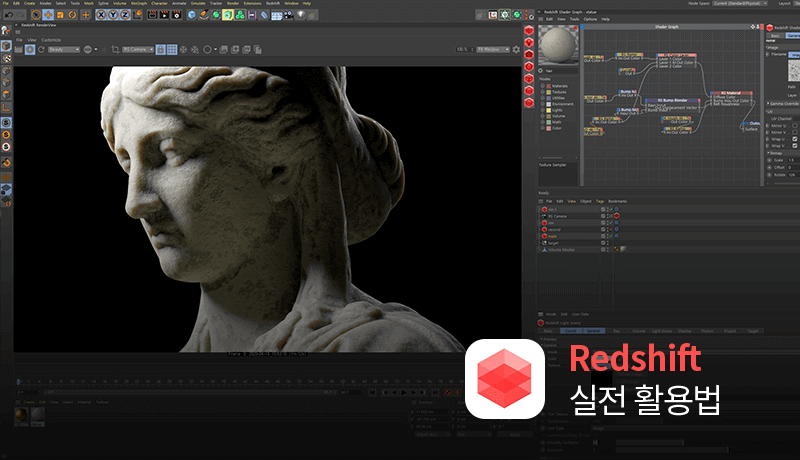
Task: Click the crop region icon in RenderView
Action: coord(115,49)
